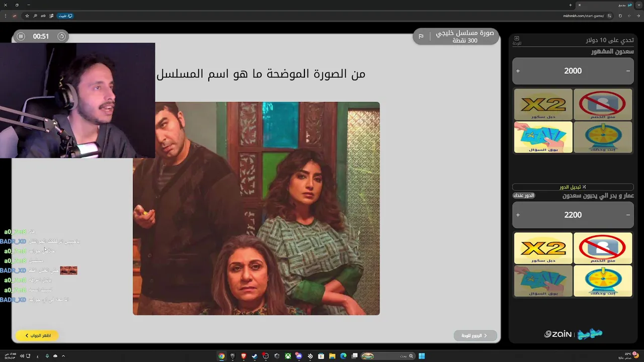The height and width of the screenshot is (362, 644).
Task: Click the zain sponsor logo
Action: (558, 334)
